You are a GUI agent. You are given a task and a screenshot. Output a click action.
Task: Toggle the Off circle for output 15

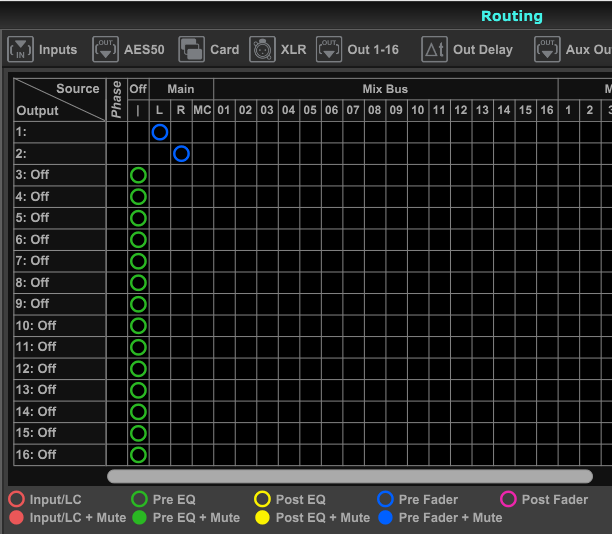pyautogui.click(x=138, y=433)
